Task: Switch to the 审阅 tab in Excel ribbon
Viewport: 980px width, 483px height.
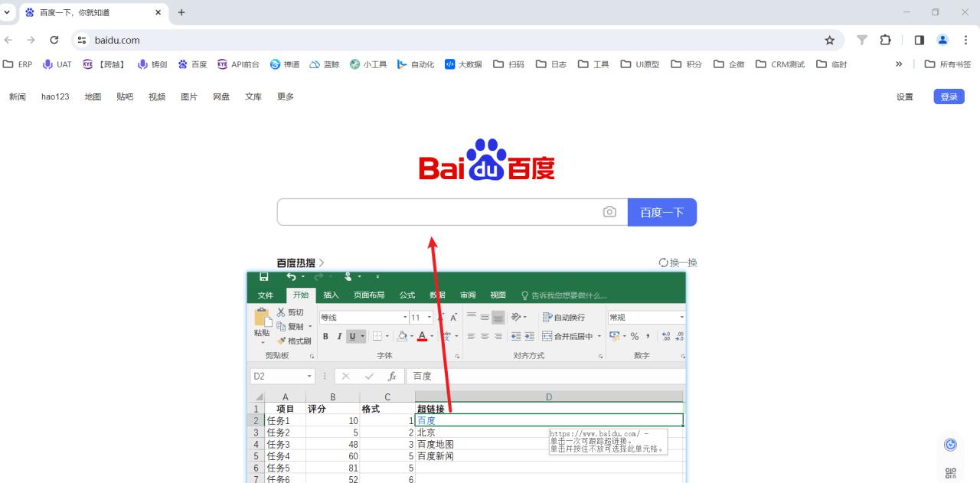Action: pos(468,295)
